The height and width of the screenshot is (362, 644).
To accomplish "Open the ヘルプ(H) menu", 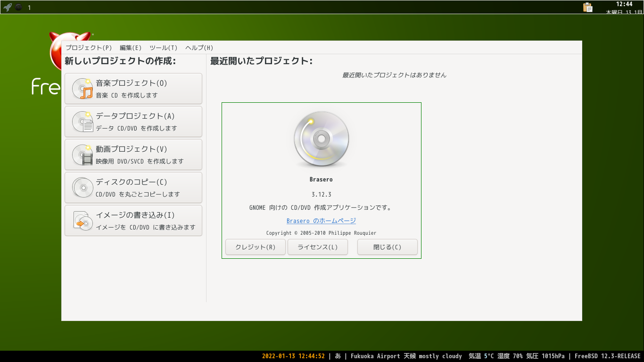I will pyautogui.click(x=199, y=48).
